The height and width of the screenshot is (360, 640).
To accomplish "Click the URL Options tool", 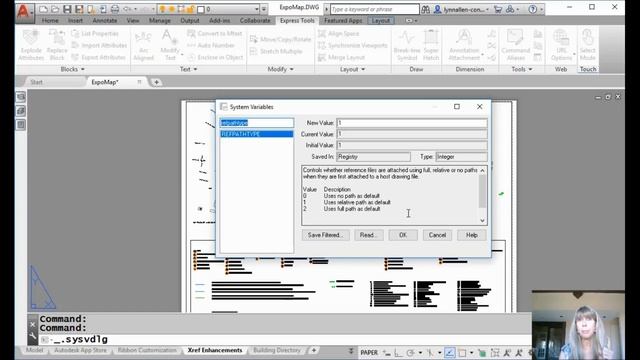I will click(562, 45).
